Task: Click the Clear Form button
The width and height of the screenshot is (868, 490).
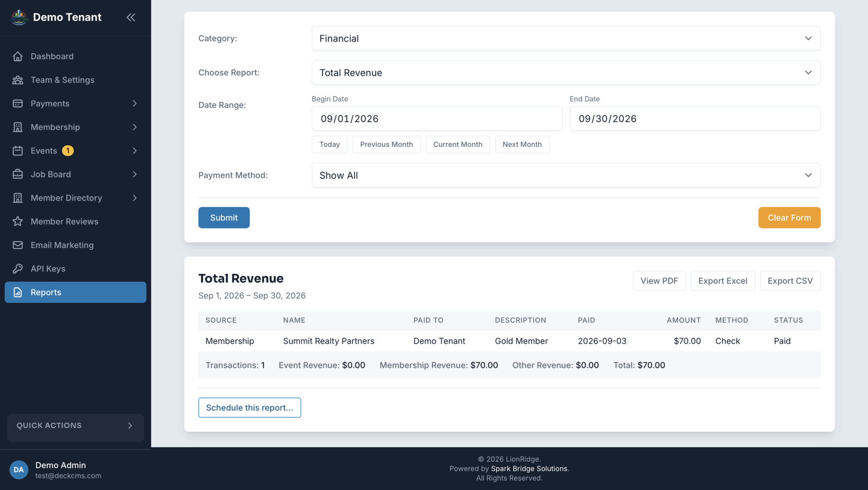Action: point(789,217)
